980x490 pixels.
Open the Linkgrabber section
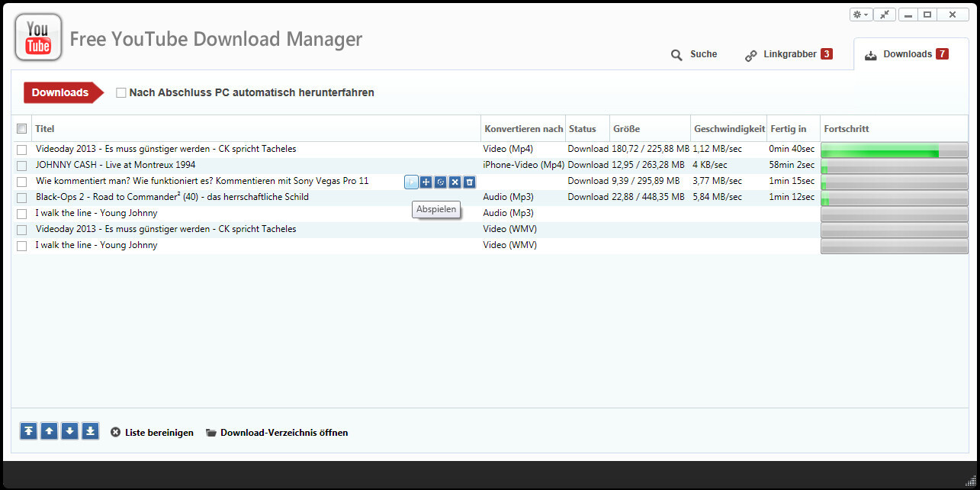coord(788,54)
